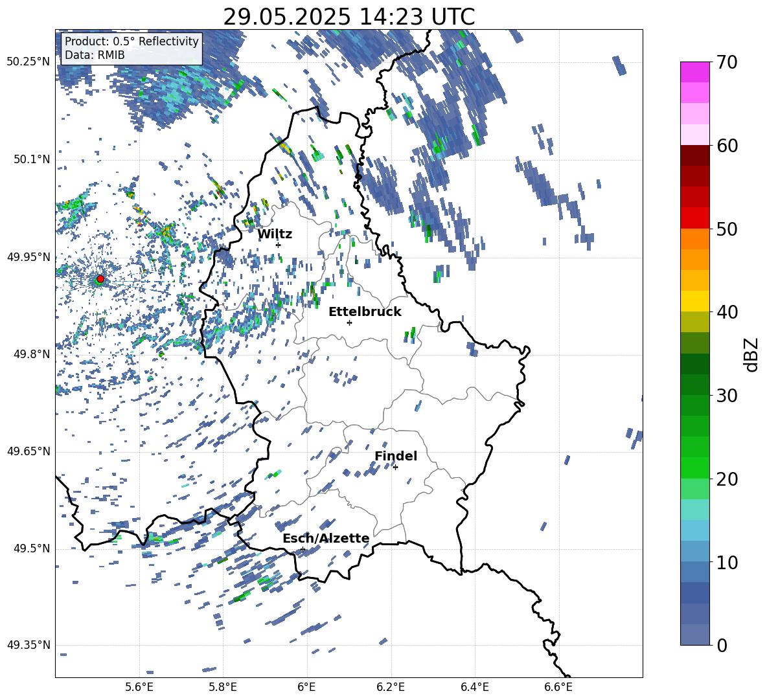Image resolution: width=767 pixels, height=700 pixels.
Task: Click the red radar location marker
Action: [x=100, y=279]
